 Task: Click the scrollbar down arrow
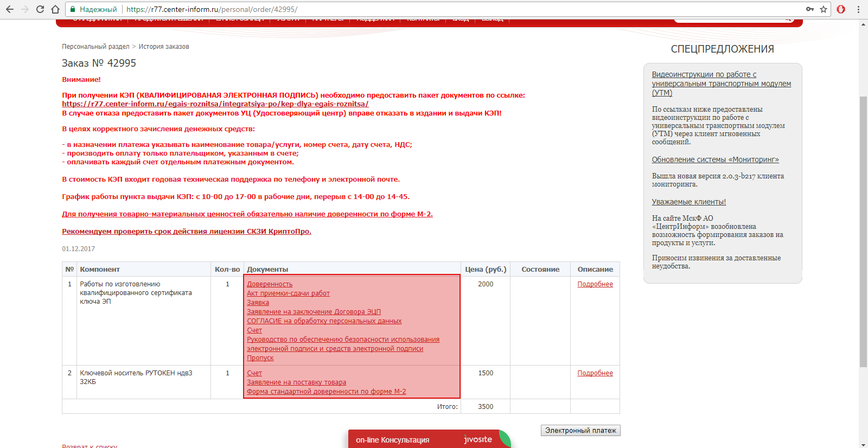pyautogui.click(x=863, y=444)
